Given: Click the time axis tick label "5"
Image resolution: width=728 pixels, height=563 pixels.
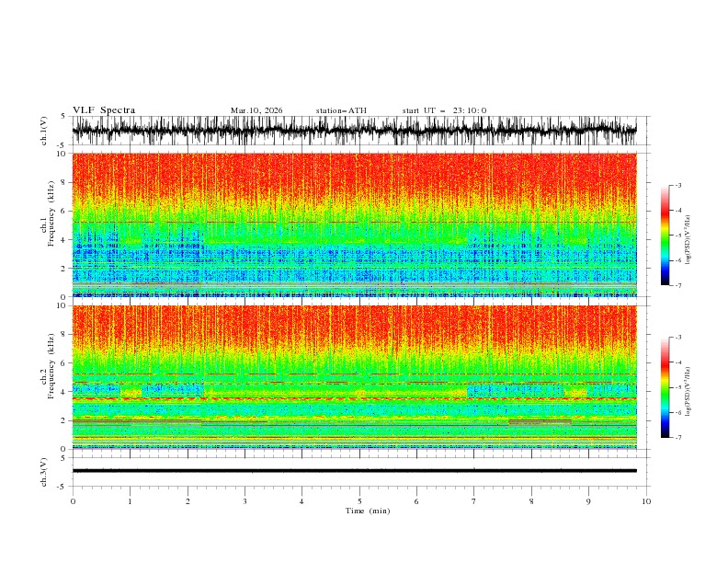Looking at the screenshot, I should 359,501.
